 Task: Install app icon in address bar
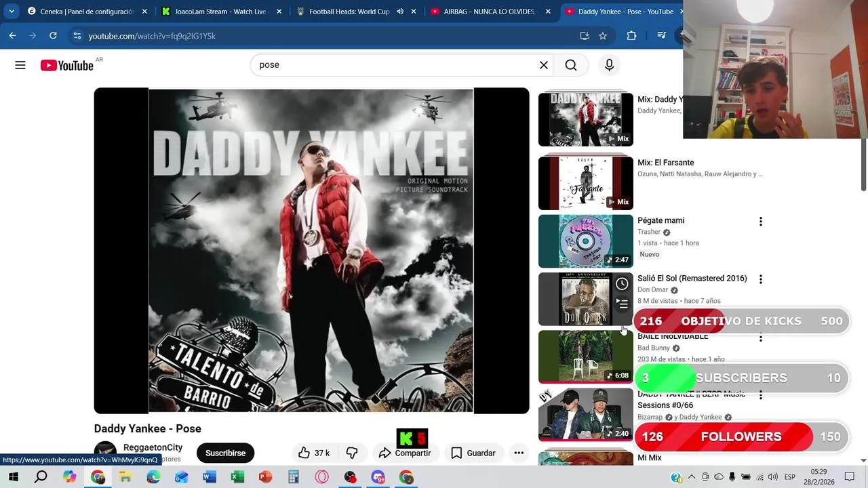(585, 35)
